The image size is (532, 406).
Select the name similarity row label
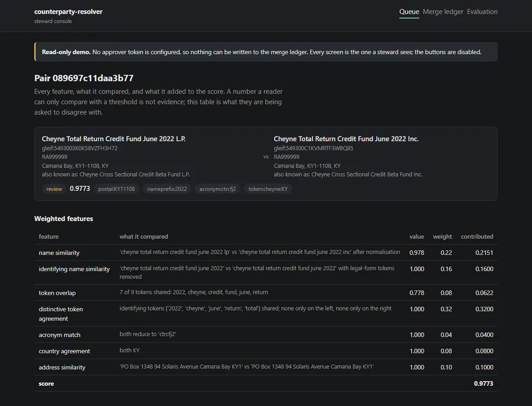pyautogui.click(x=59, y=253)
